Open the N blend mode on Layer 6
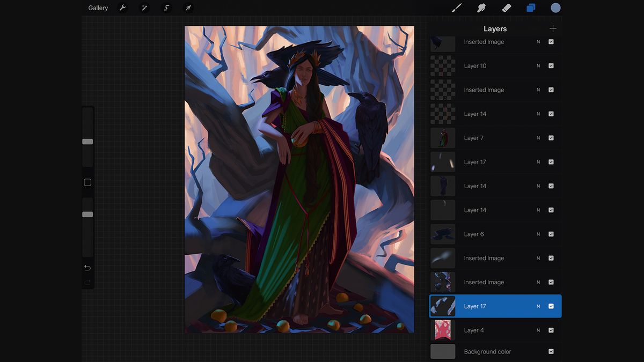 click(538, 234)
